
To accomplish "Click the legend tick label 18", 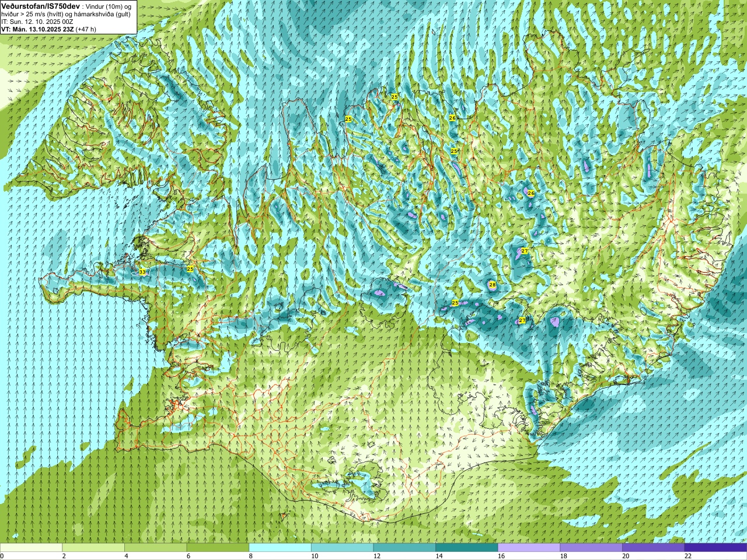I will tap(564, 556).
